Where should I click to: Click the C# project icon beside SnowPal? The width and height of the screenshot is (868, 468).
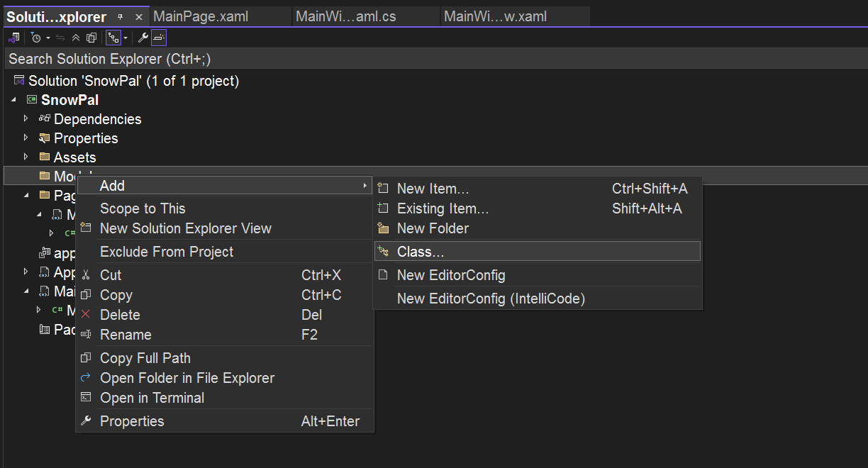[32, 100]
